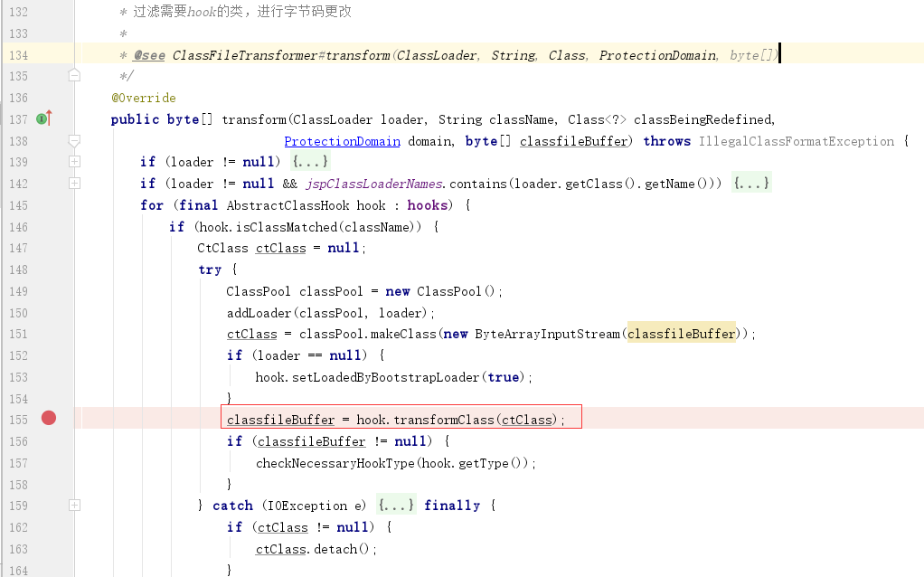Toggle the breakpoint on line 155
Viewport: 924px width, 577px height.
tap(49, 418)
